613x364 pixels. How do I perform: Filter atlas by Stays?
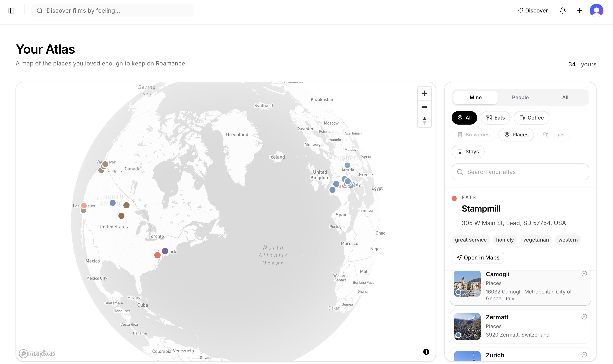click(468, 152)
